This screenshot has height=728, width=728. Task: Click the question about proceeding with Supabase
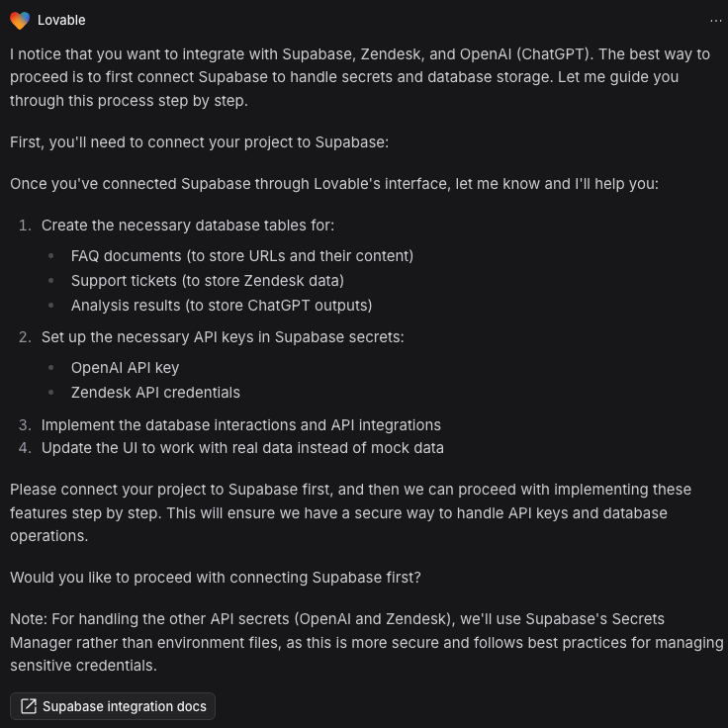[x=216, y=578]
